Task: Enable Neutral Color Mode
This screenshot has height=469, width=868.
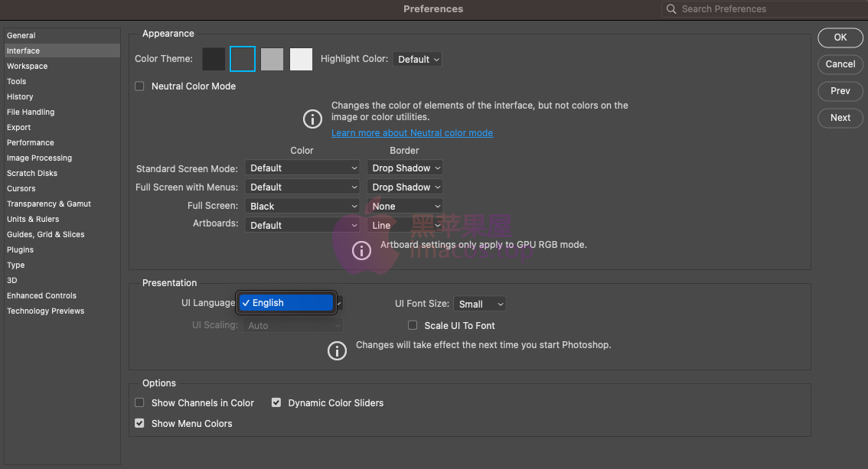Action: [x=139, y=86]
